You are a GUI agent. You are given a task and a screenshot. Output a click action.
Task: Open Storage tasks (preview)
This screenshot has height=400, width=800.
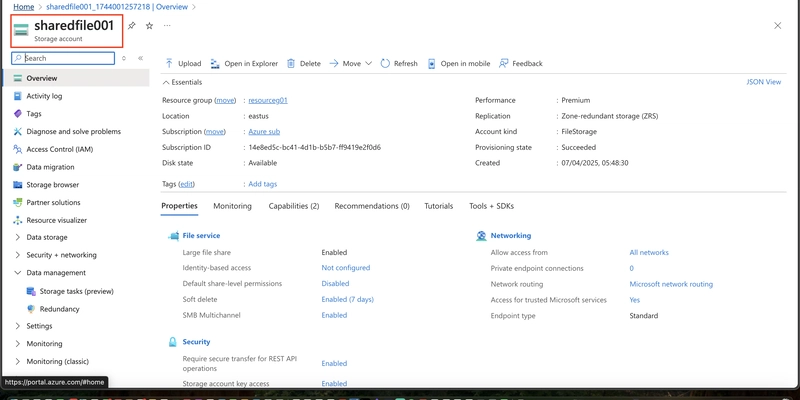tap(76, 291)
